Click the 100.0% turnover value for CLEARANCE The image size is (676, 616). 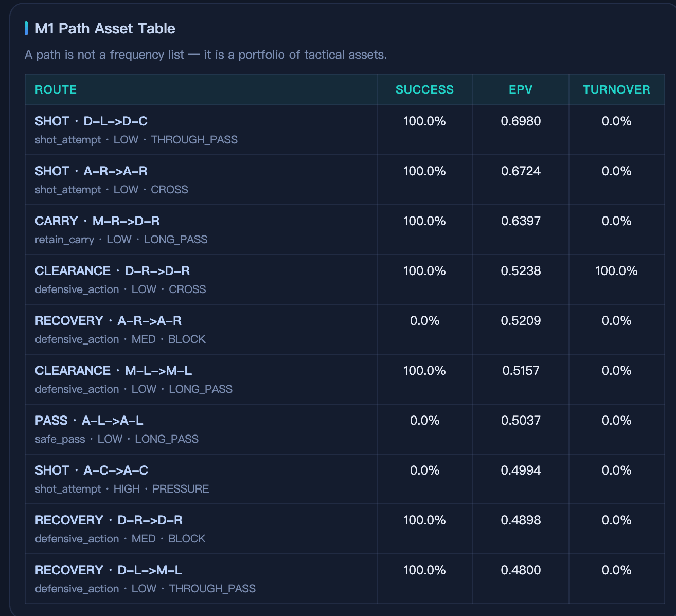616,271
